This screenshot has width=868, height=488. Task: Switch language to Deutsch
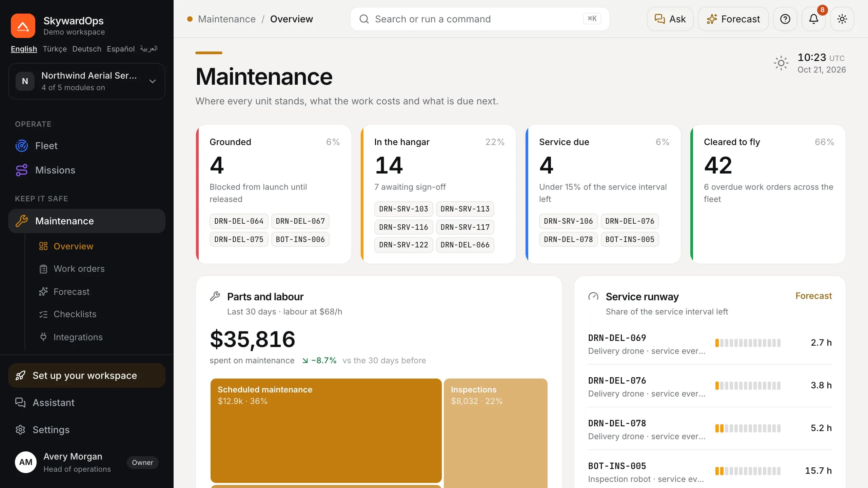pos(87,49)
